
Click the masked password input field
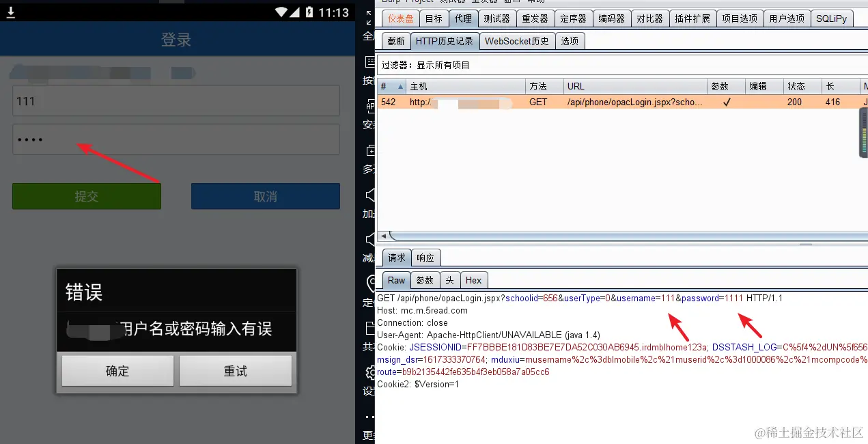click(176, 139)
